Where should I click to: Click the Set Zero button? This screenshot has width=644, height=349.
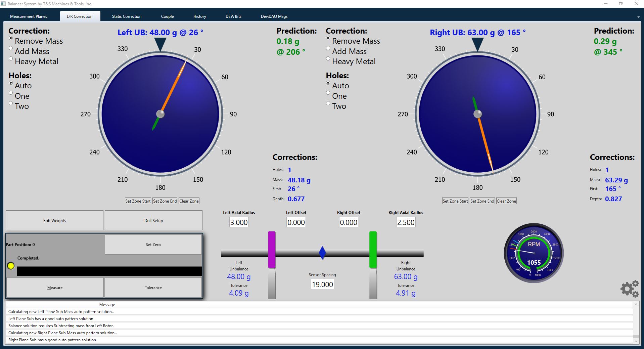point(153,245)
